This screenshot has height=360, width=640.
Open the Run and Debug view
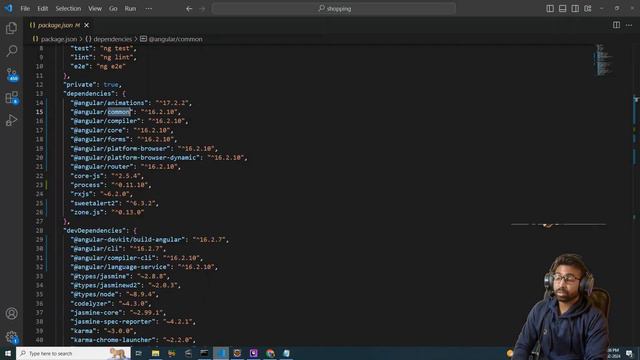point(11,120)
